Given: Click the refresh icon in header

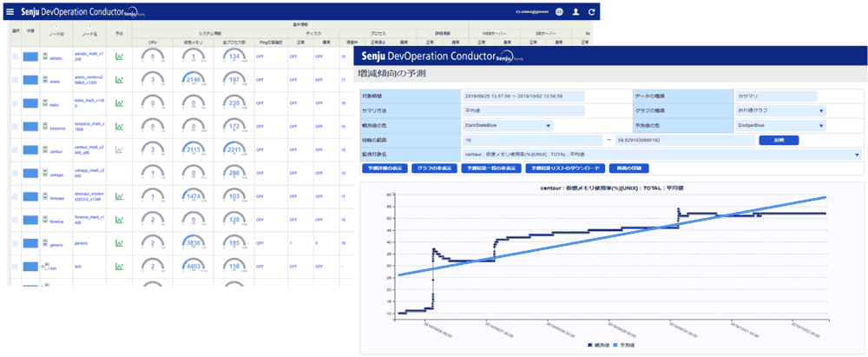Looking at the screenshot, I should [592, 11].
